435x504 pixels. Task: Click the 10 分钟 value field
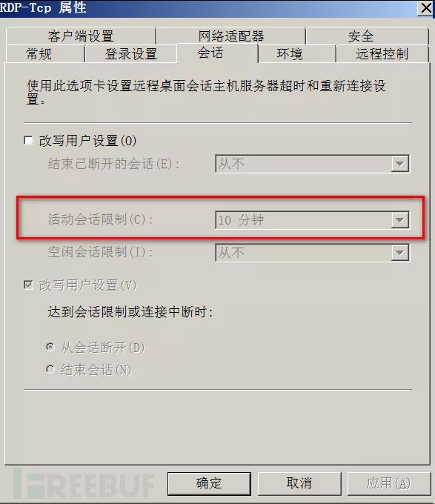[304, 220]
